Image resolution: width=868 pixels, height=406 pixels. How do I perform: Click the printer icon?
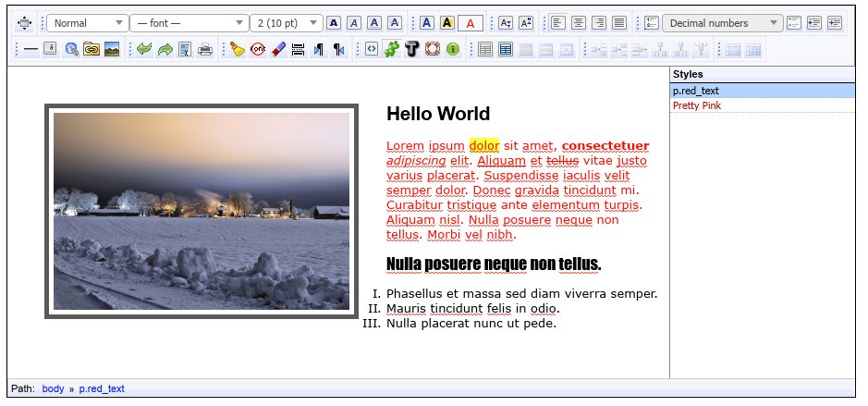(x=205, y=50)
